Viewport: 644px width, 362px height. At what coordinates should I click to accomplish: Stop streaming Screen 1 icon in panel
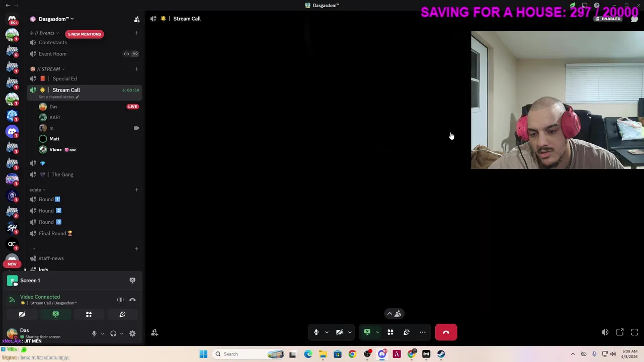tap(132, 281)
